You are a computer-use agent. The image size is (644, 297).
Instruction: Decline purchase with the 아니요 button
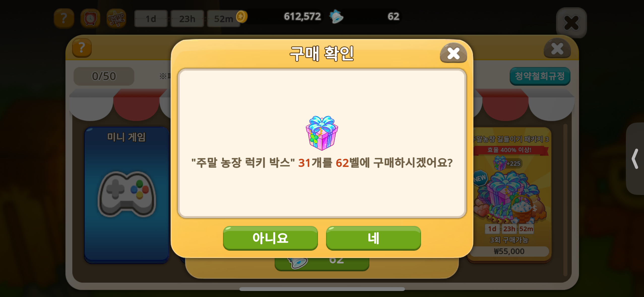coord(270,238)
